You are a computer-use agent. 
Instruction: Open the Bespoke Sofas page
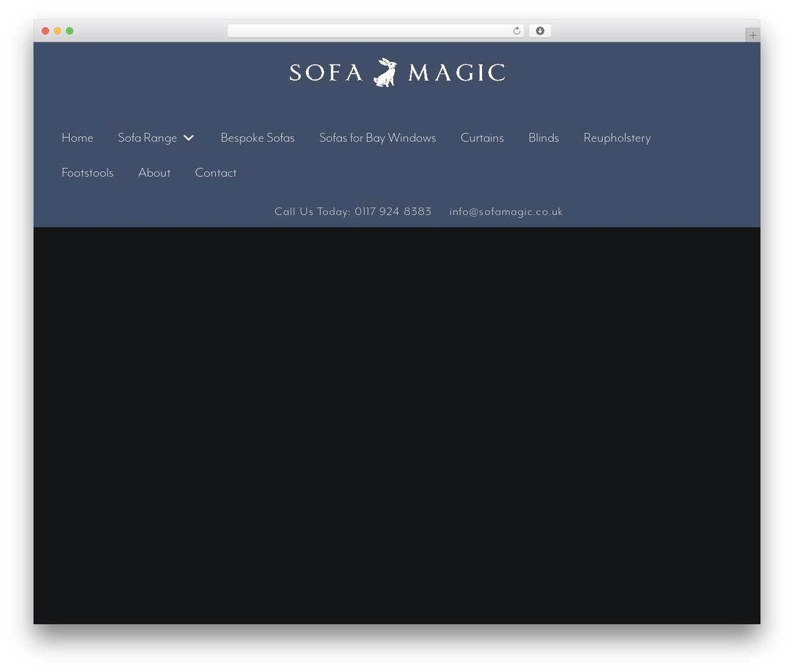(257, 138)
